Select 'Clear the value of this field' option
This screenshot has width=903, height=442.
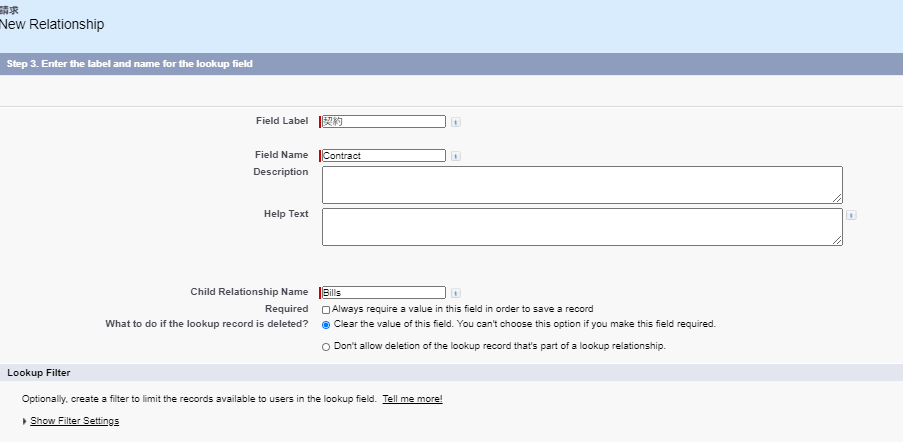(x=326, y=325)
